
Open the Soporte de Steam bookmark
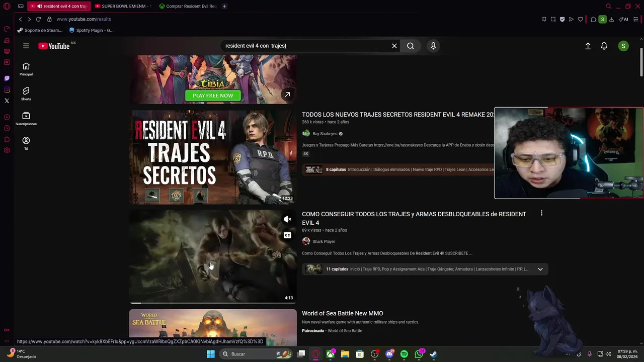[x=40, y=30]
